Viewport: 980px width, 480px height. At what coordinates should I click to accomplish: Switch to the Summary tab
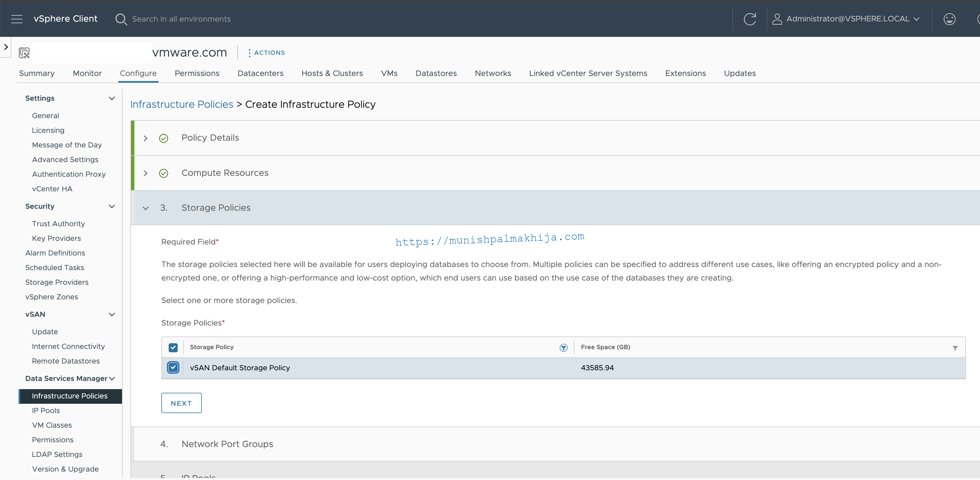(37, 73)
